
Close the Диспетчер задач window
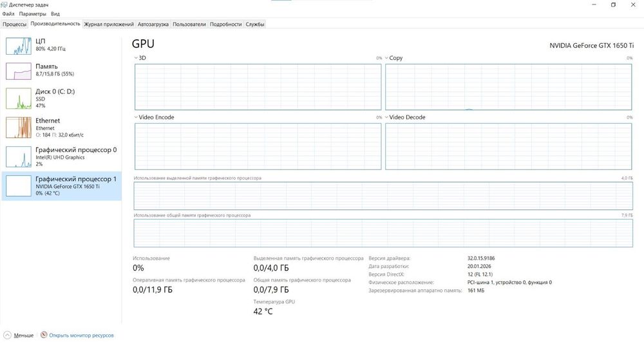[x=633, y=5]
